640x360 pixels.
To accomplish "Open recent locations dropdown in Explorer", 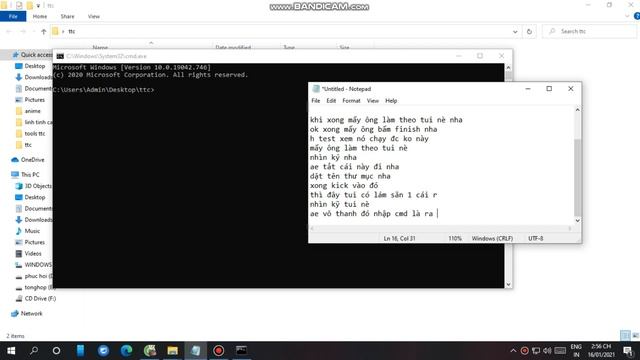I will point(33,31).
